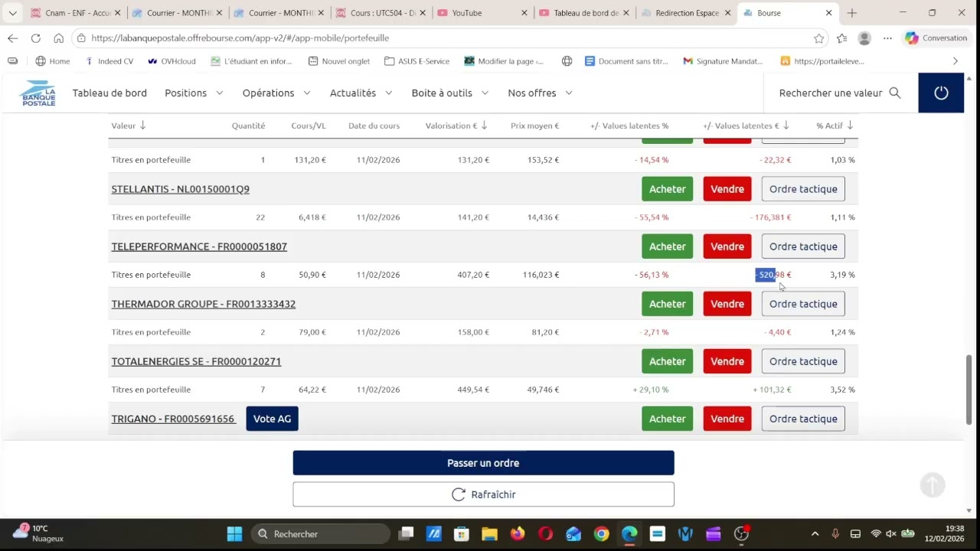Screen dimensions: 980x551
Task: Click the La Banque Postale logo
Action: pyautogui.click(x=38, y=93)
